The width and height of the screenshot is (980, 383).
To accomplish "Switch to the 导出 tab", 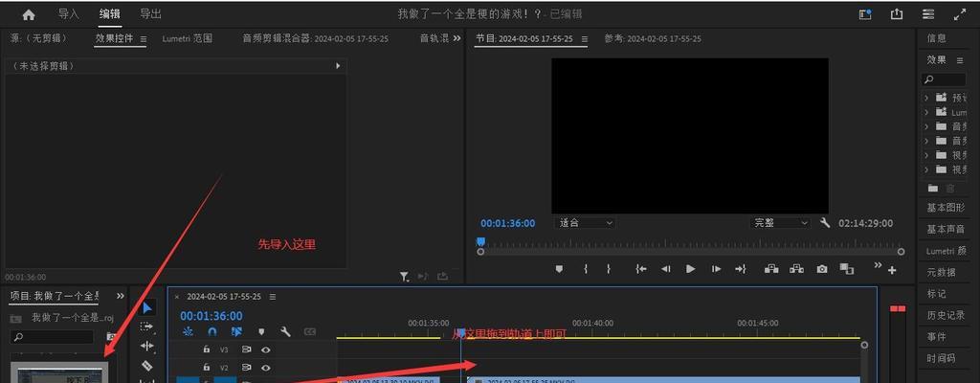I will (150, 13).
